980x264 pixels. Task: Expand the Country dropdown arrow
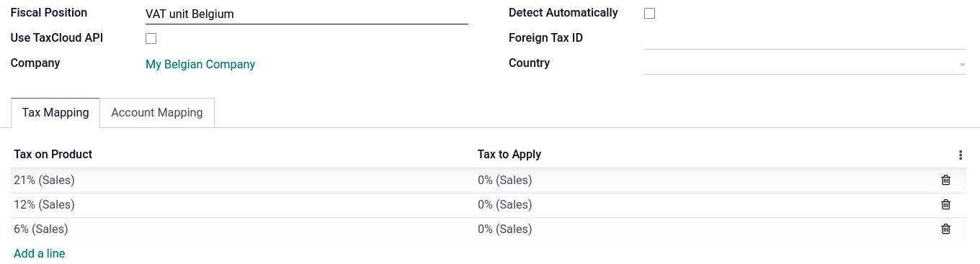pyautogui.click(x=962, y=65)
